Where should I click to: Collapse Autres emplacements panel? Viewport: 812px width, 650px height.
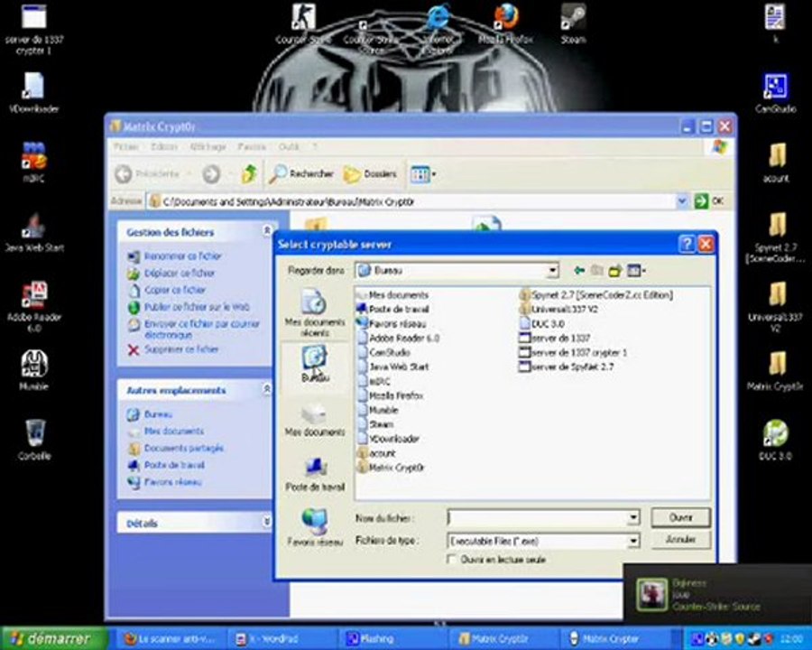pyautogui.click(x=267, y=389)
